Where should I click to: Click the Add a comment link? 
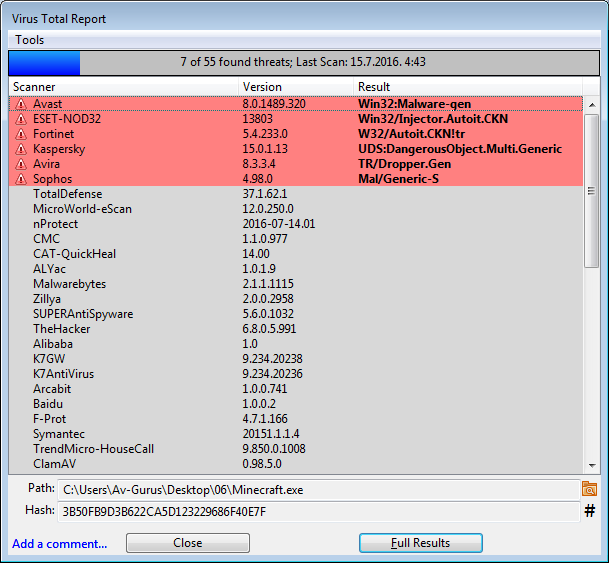coord(59,544)
